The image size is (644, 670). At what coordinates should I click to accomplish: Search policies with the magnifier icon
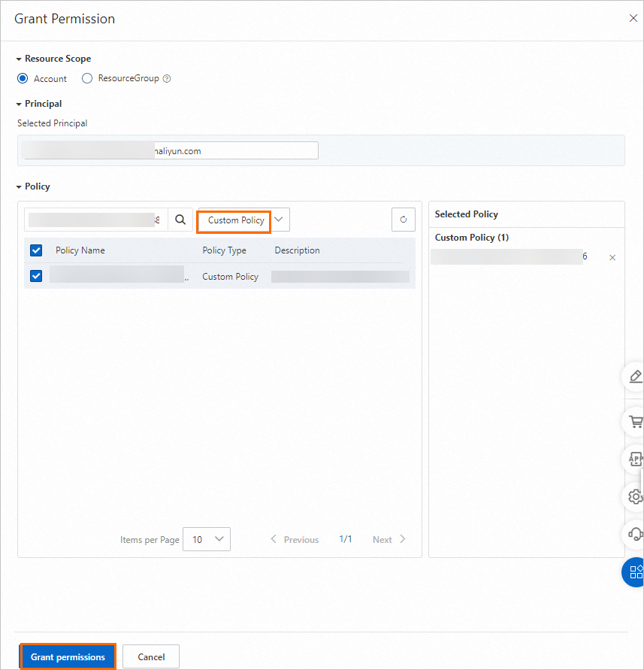(x=180, y=220)
